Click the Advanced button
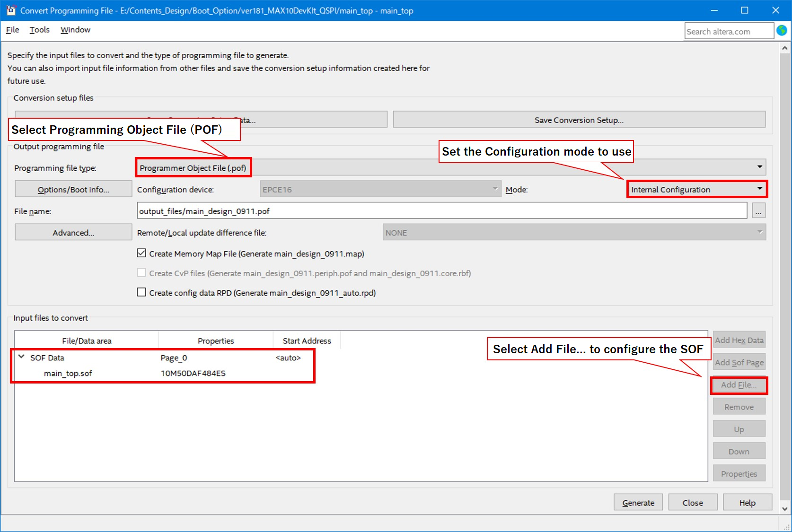 (73, 233)
